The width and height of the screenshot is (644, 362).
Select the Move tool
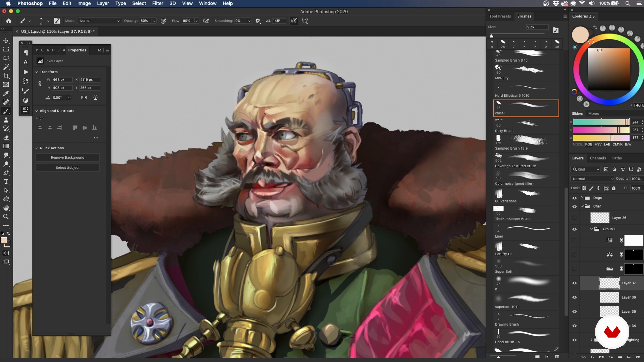point(6,41)
